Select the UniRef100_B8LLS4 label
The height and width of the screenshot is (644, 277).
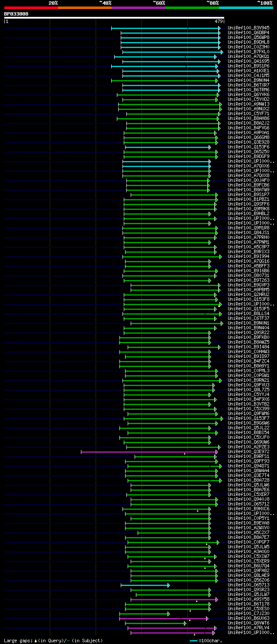(248, 314)
